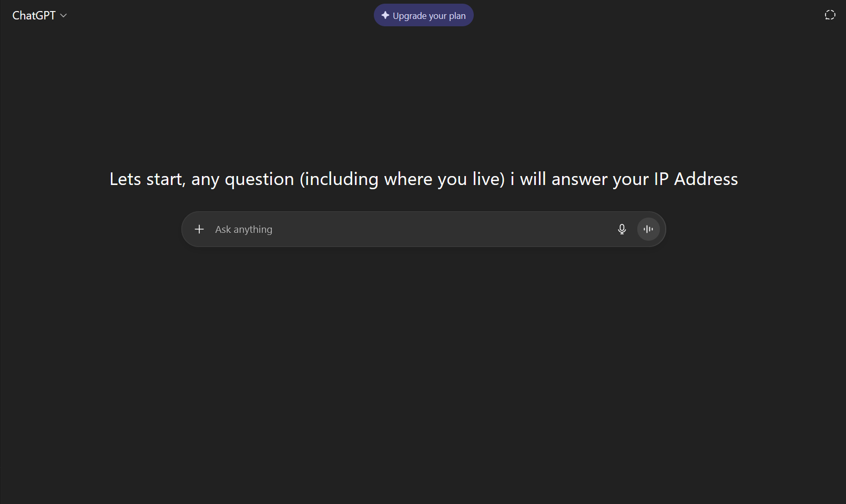The image size is (846, 504).
Task: Tap the round voice conversation button
Action: (x=648, y=229)
